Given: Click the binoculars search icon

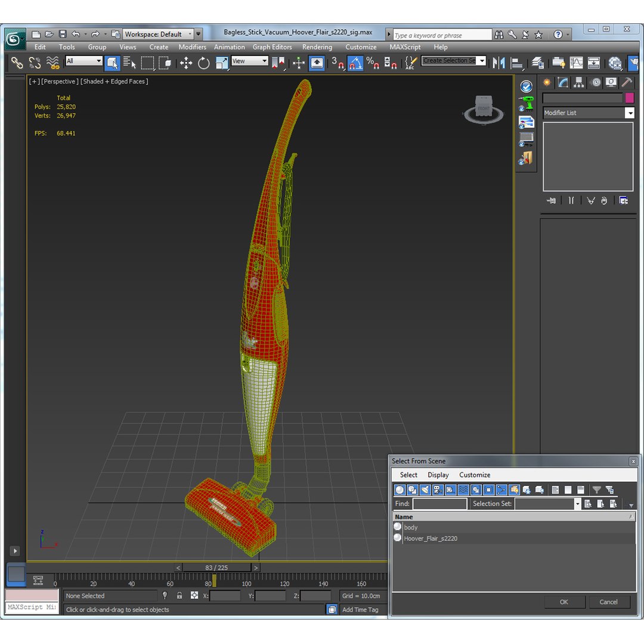Looking at the screenshot, I should (x=499, y=35).
